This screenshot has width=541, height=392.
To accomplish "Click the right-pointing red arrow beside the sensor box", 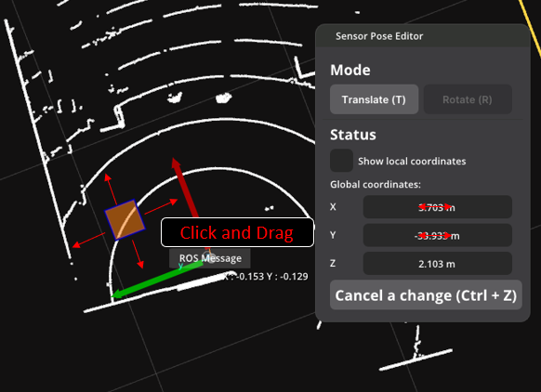I will 161,207.
